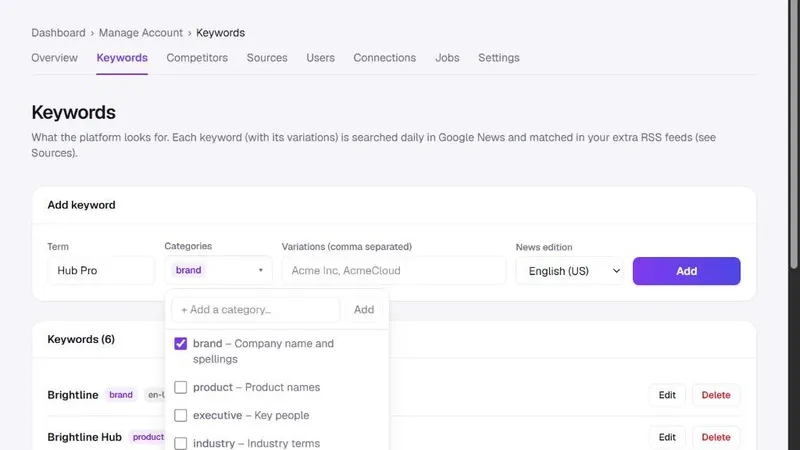Click the page vertical scrollbar thumb
Image resolution: width=800 pixels, height=450 pixels.
coord(794,134)
